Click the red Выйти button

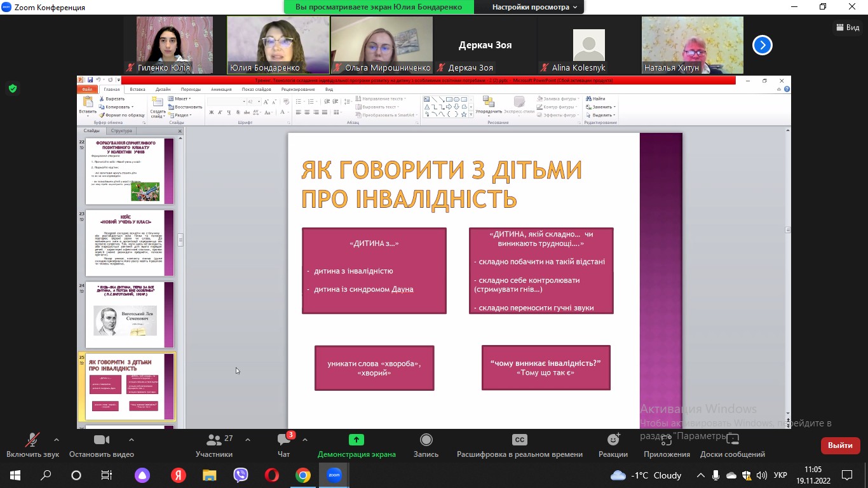pos(840,445)
